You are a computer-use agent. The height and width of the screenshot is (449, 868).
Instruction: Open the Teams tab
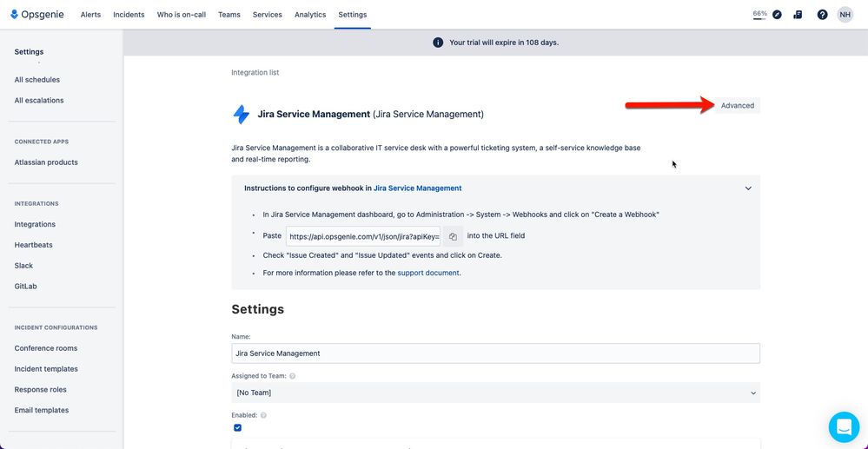[x=229, y=15]
